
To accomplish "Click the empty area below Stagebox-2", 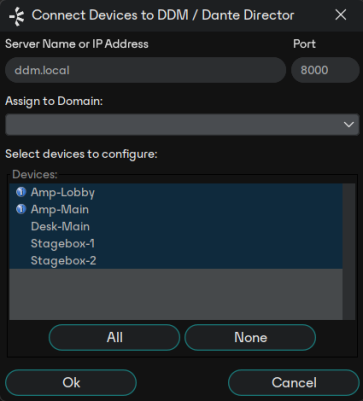I will click(176, 294).
